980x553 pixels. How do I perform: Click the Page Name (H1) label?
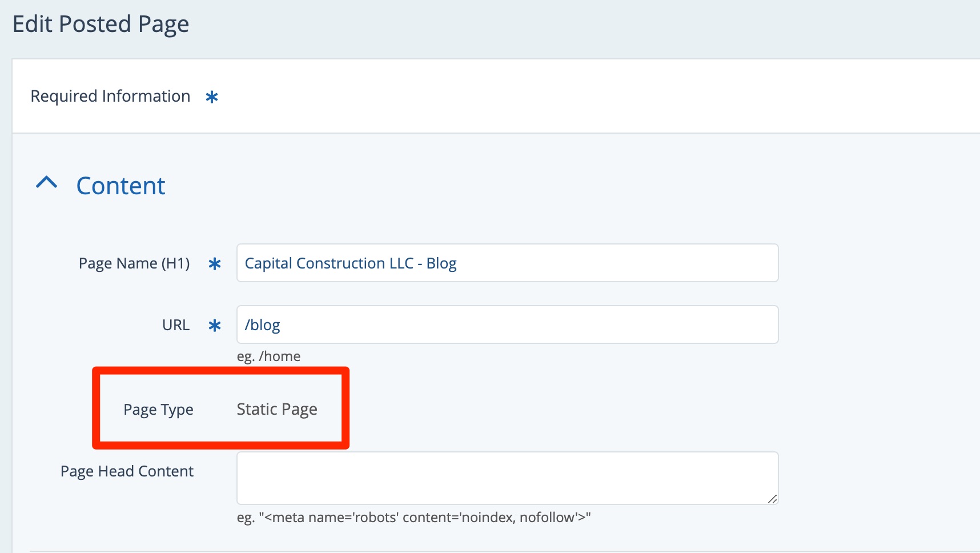click(134, 263)
